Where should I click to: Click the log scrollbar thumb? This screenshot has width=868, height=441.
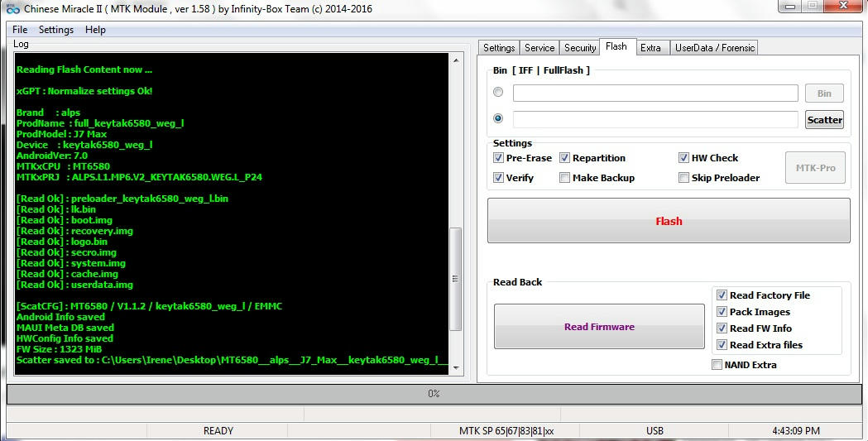pos(456,279)
